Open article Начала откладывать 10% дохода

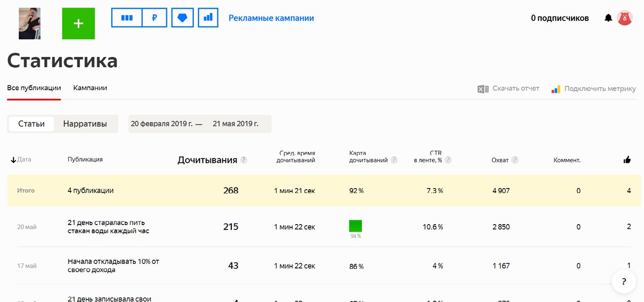[x=113, y=265]
